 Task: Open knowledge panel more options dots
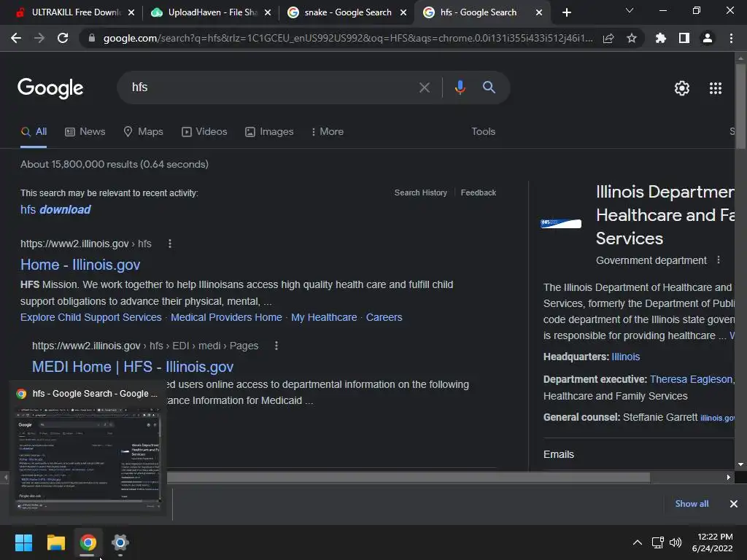click(719, 260)
